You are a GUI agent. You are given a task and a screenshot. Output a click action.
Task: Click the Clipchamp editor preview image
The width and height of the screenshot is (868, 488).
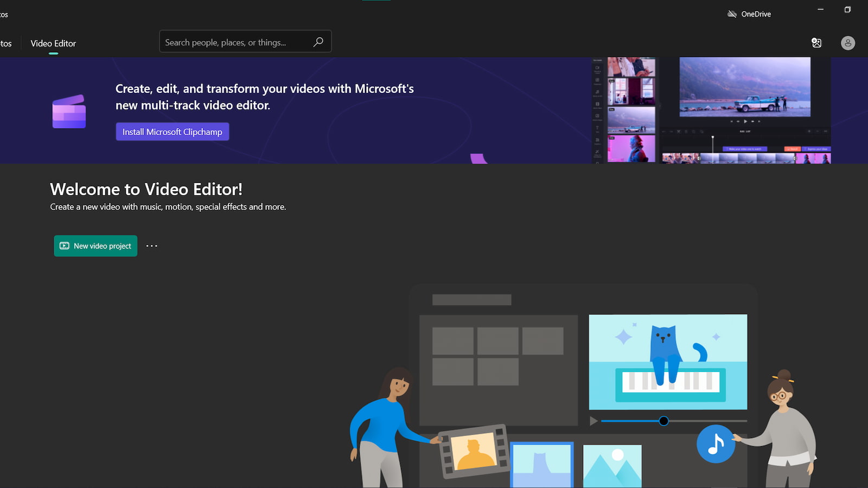tap(711, 111)
